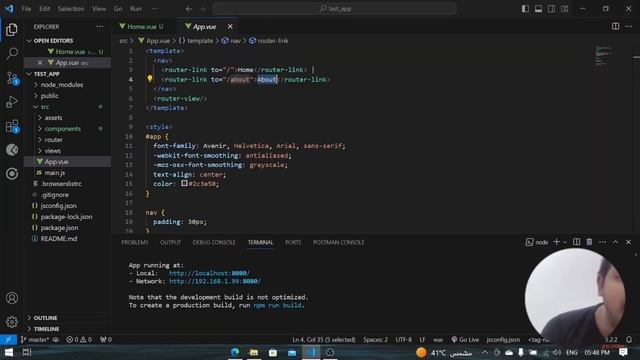Expand the public folder
The width and height of the screenshot is (640, 360).
tap(49, 96)
